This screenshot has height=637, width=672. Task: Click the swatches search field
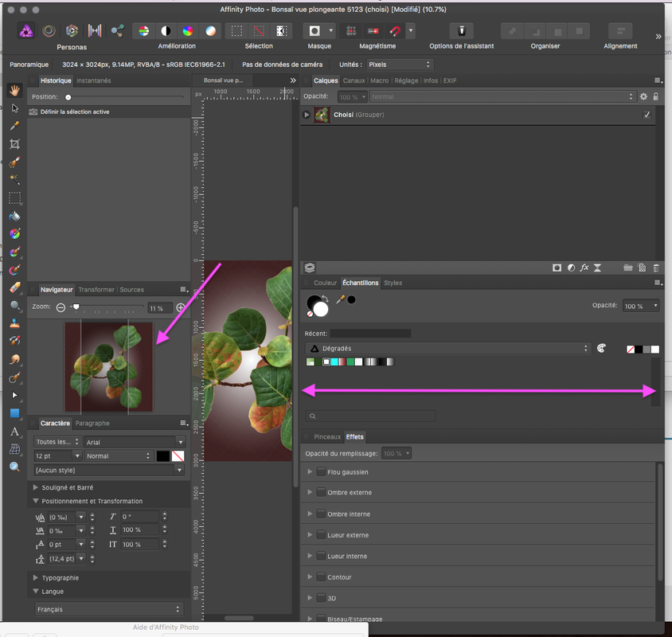371,416
